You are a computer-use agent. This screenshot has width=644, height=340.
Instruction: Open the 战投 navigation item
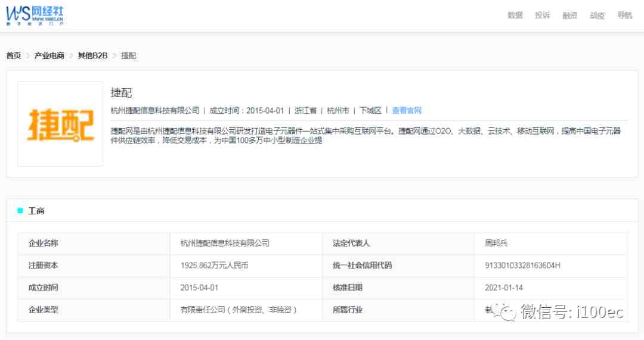coord(597,15)
